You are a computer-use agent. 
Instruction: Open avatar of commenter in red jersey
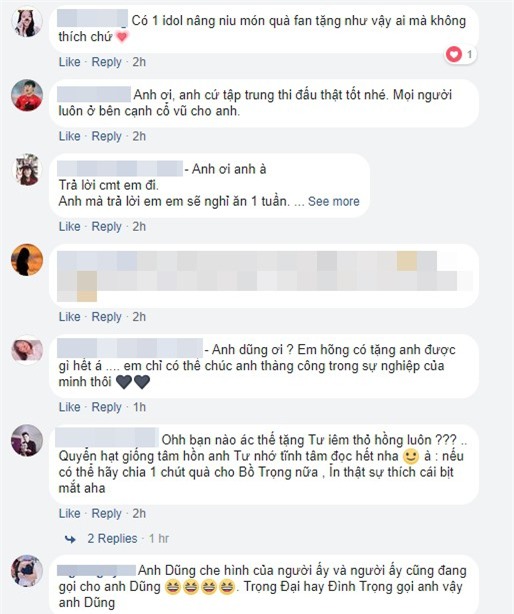click(27, 95)
